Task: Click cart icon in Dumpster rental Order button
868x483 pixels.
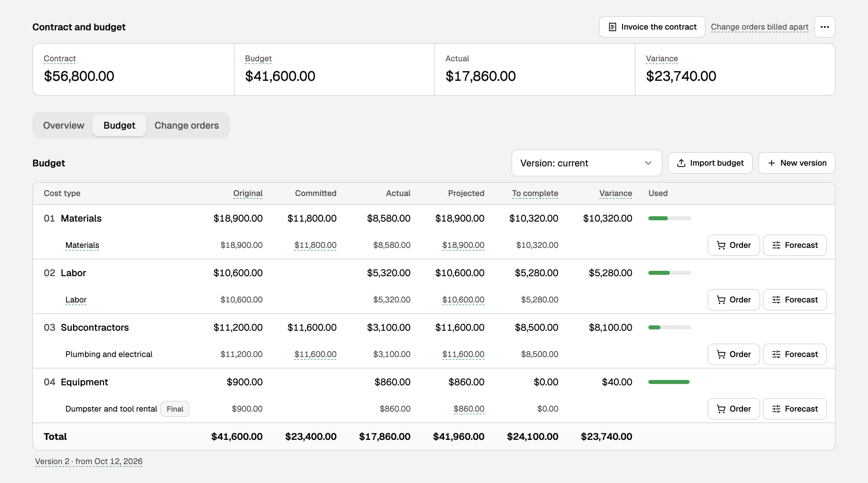Action: tap(721, 409)
